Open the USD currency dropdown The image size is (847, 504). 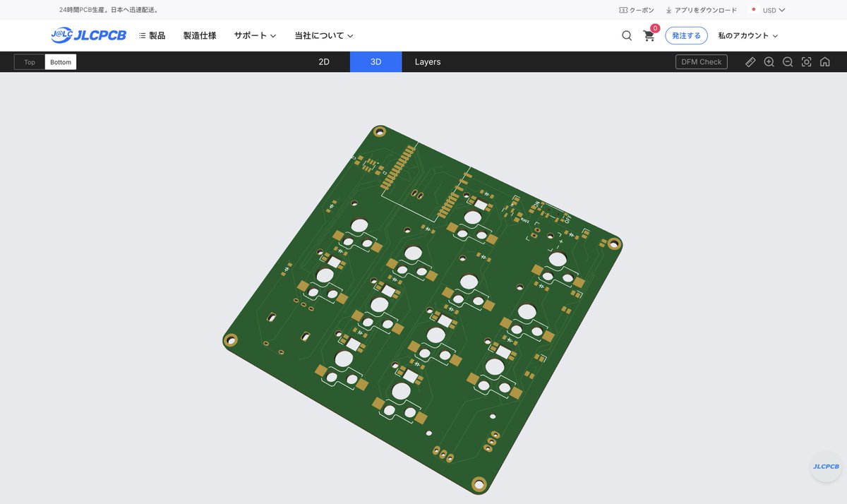tap(774, 10)
